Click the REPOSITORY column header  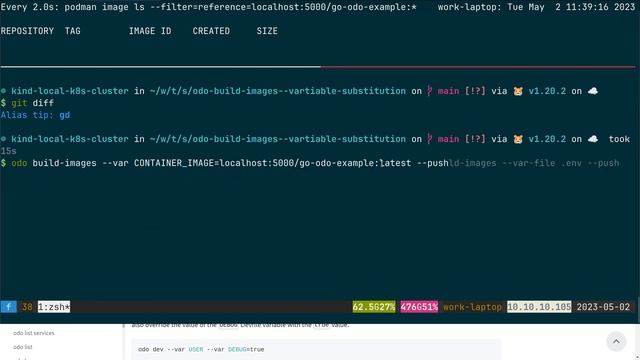point(27,31)
